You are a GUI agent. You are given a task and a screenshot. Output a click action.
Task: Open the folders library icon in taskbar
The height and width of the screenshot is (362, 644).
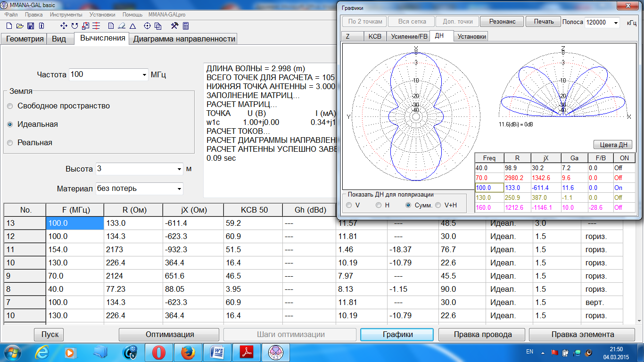click(x=100, y=352)
